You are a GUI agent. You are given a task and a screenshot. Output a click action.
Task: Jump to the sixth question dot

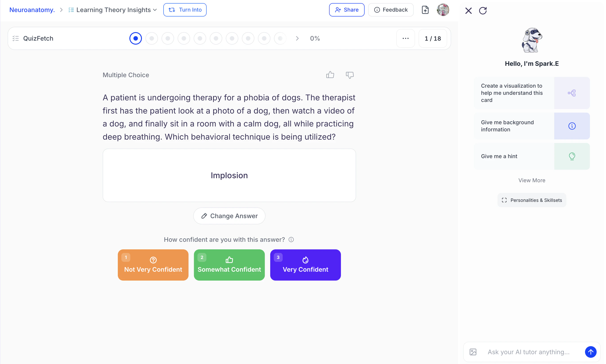click(x=216, y=39)
